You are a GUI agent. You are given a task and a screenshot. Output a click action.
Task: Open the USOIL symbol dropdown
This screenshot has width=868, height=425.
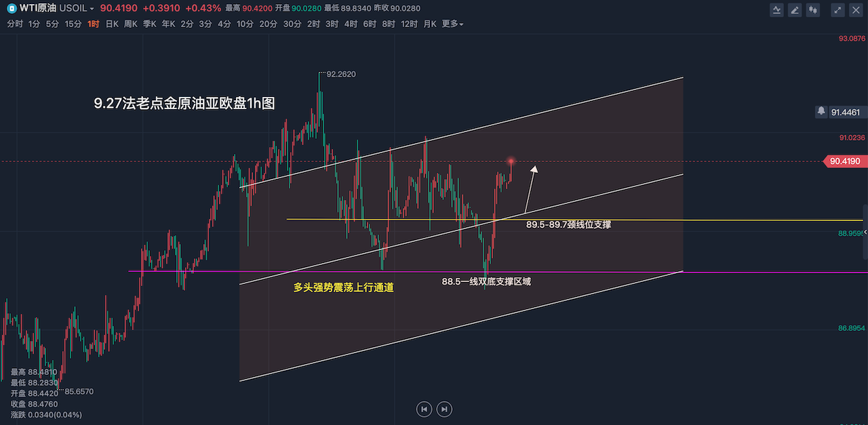(x=76, y=8)
